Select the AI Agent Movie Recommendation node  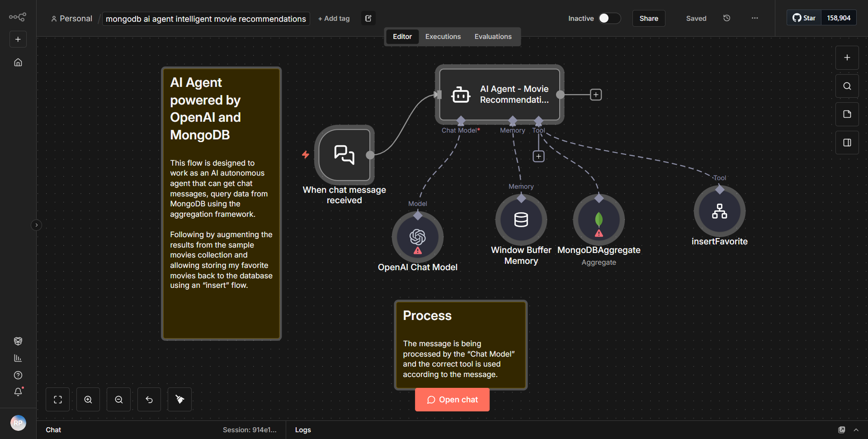[500, 95]
